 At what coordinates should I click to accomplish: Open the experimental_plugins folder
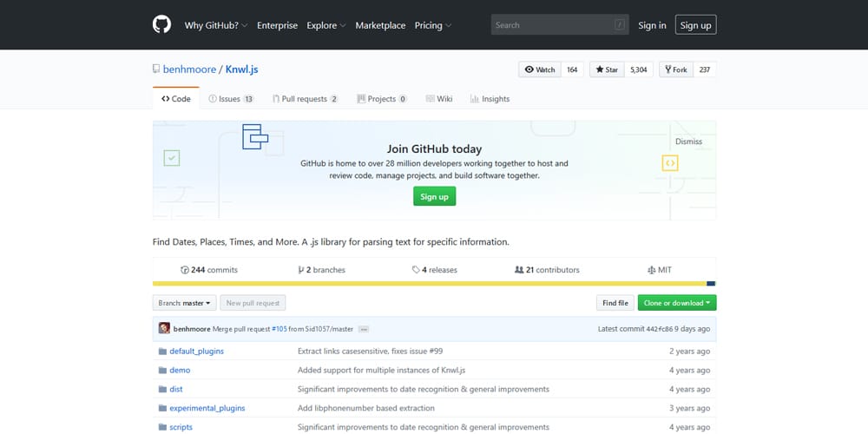(207, 409)
